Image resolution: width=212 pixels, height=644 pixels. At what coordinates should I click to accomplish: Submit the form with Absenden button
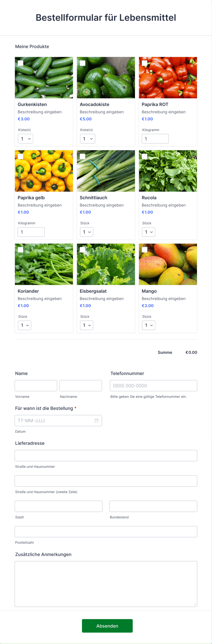tap(107, 626)
